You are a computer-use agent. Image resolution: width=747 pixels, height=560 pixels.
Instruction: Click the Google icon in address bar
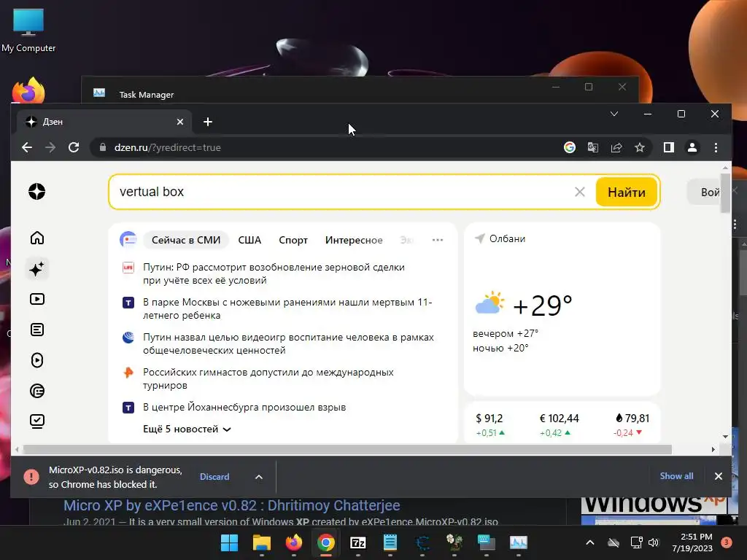(x=569, y=147)
